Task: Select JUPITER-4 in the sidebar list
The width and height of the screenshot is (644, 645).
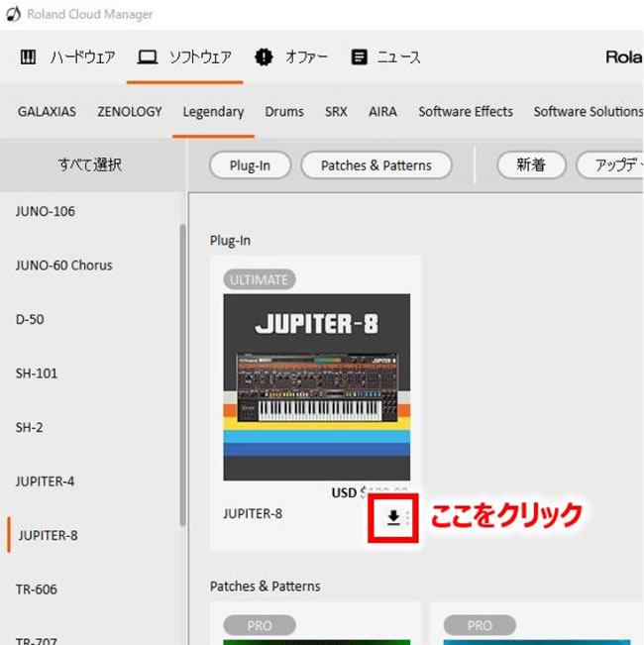Action: click(x=45, y=482)
